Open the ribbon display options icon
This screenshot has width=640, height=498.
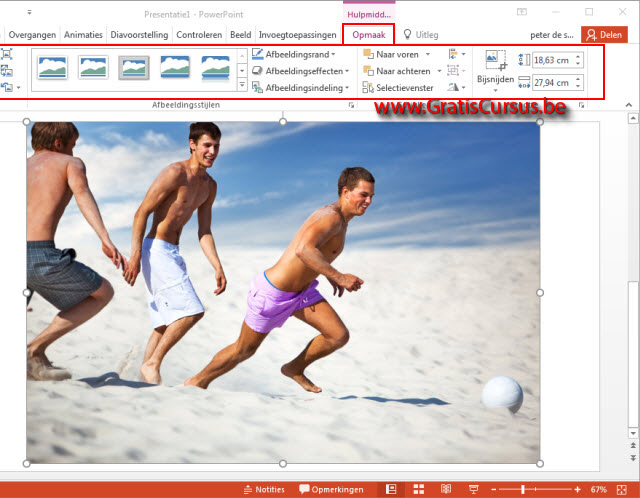click(x=522, y=12)
